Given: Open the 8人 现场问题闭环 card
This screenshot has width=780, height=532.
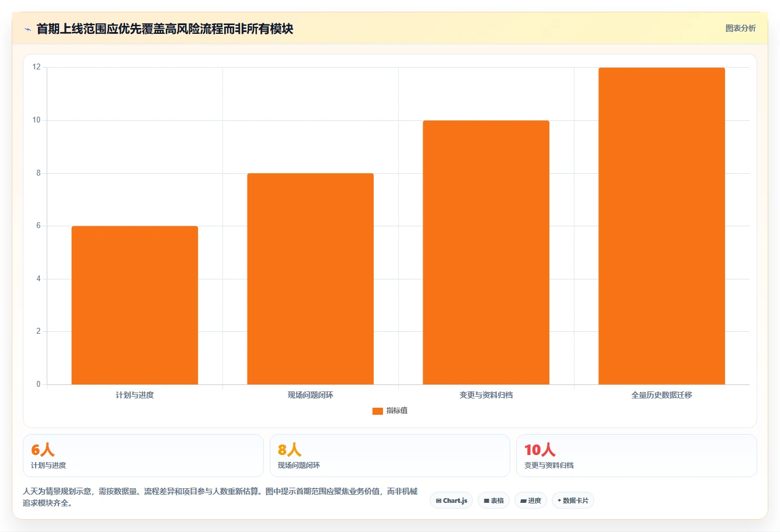Looking at the screenshot, I should pos(390,456).
